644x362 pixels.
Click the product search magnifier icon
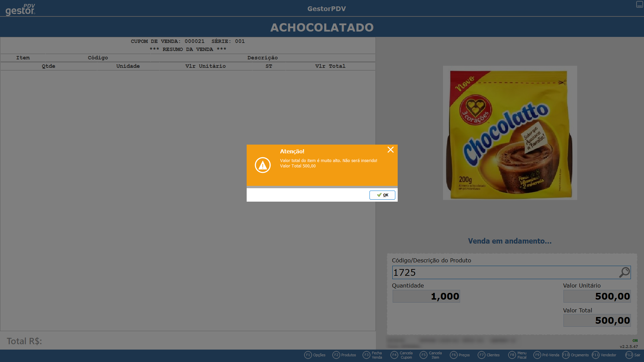coord(624,272)
